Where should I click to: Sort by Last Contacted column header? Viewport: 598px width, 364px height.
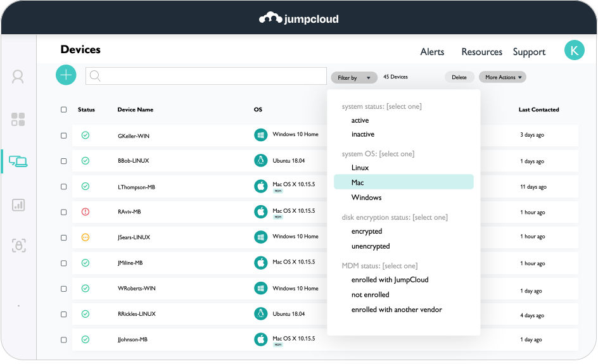pyautogui.click(x=538, y=110)
